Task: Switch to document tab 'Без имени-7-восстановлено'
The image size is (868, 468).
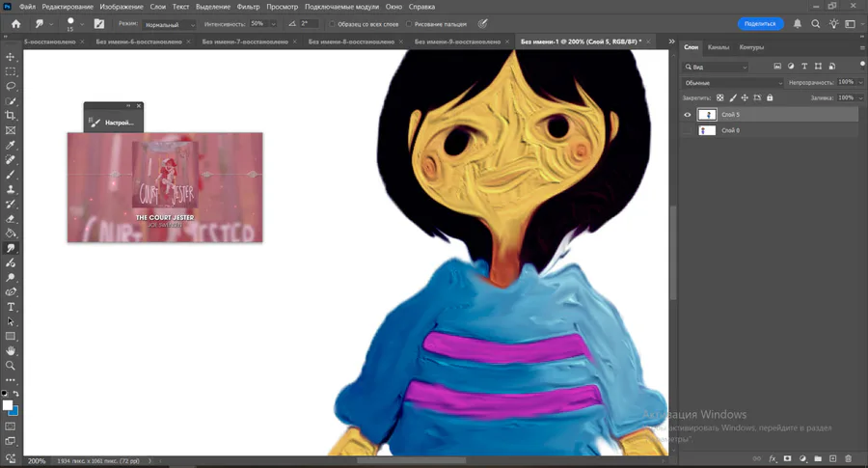Action: (245, 41)
